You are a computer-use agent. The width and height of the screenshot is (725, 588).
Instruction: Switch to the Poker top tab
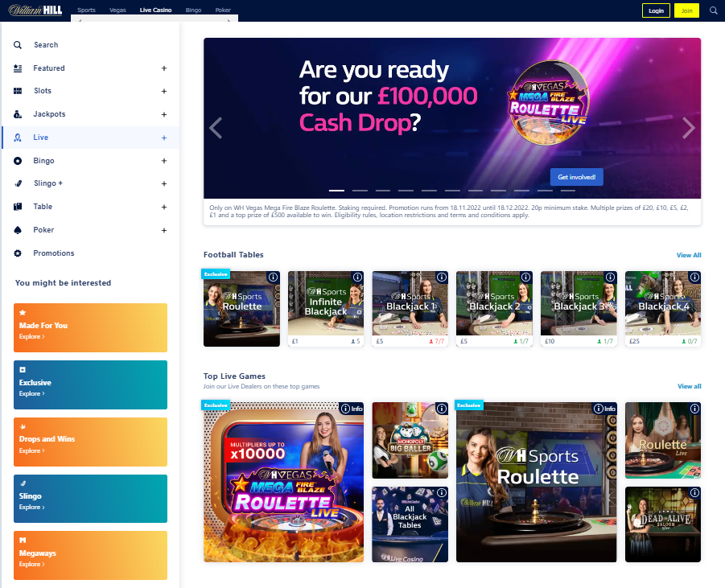[223, 10]
